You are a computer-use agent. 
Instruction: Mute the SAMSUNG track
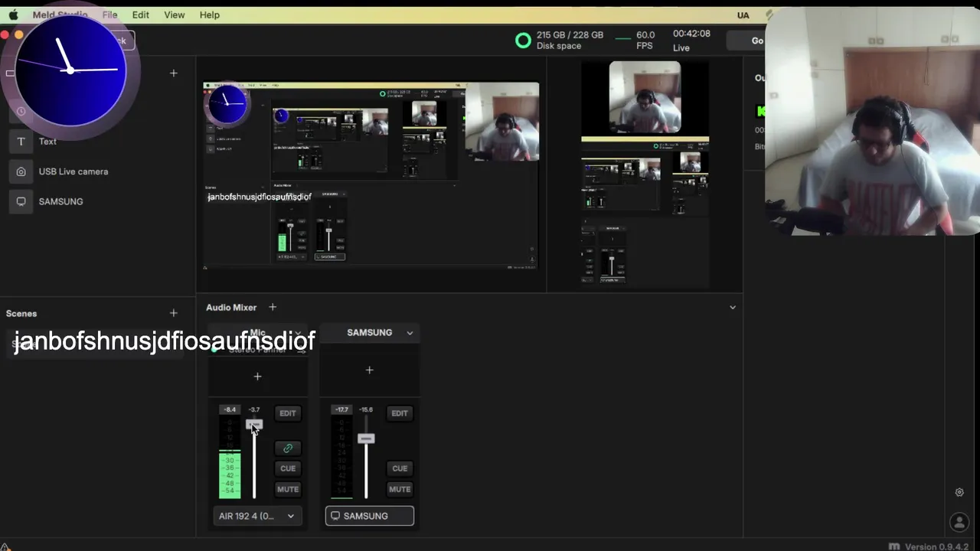click(400, 489)
